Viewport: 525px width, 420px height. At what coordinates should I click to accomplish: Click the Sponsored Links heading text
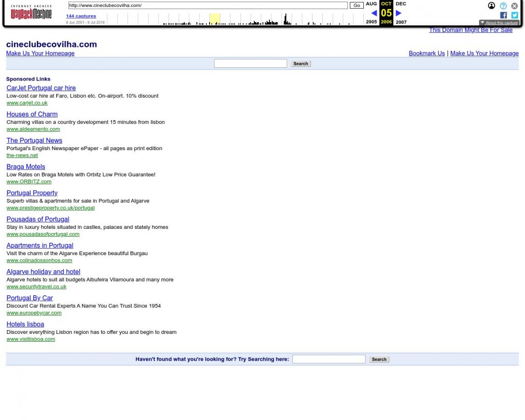28,79
